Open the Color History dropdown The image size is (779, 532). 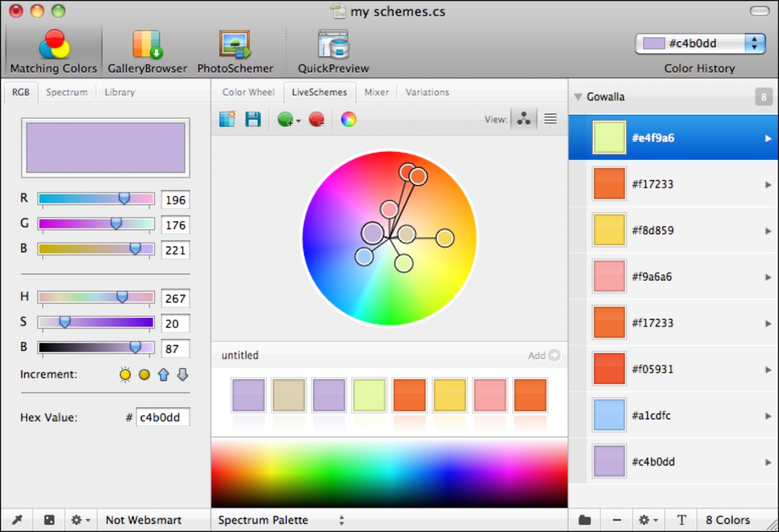(755, 44)
